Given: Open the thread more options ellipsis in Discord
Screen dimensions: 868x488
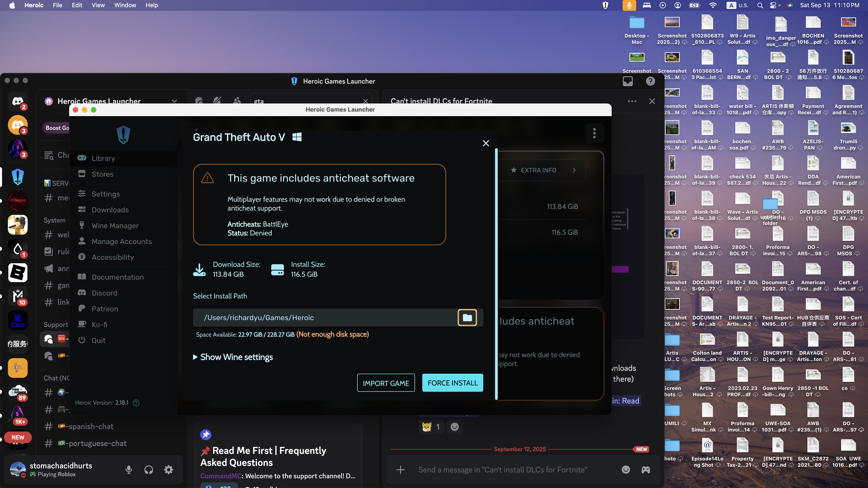Looking at the screenshot, I should pos(632,101).
